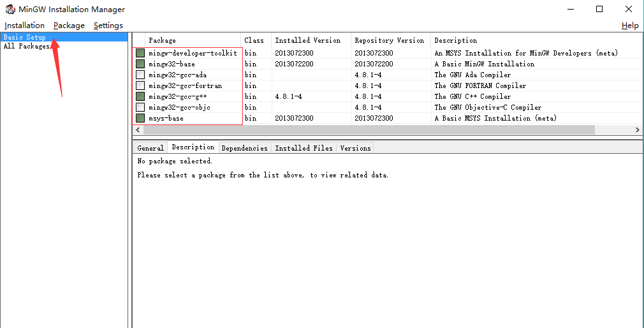This screenshot has width=644, height=328.
Task: Click 'The GNU C++ Compiler' description
Action: (x=472, y=96)
